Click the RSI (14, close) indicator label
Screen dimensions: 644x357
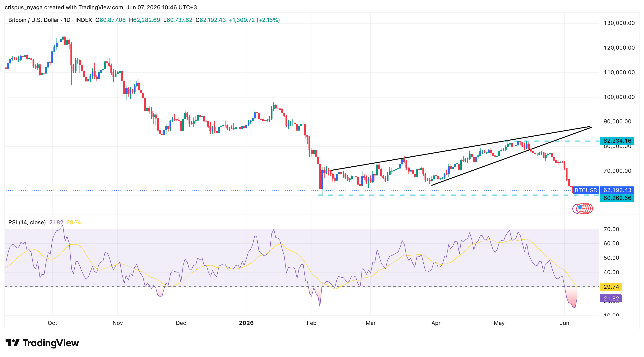(27, 222)
